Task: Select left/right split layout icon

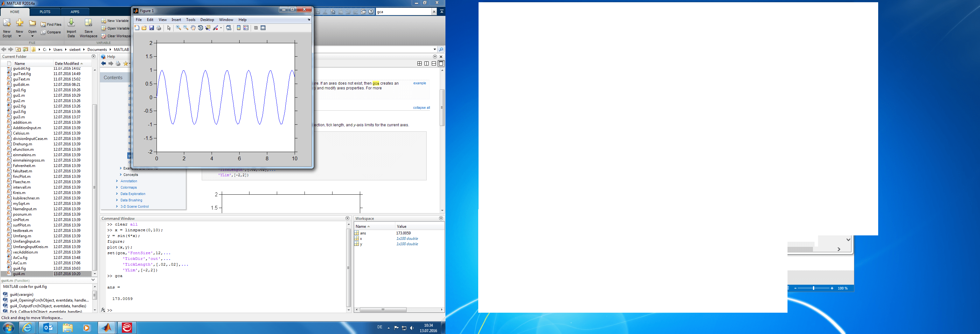Action: (426, 64)
